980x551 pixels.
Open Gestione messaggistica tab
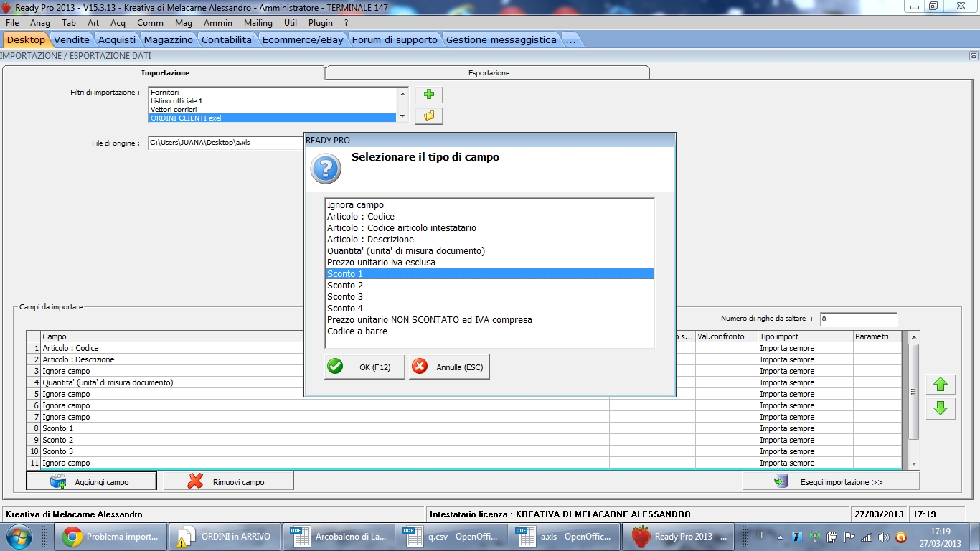point(501,39)
